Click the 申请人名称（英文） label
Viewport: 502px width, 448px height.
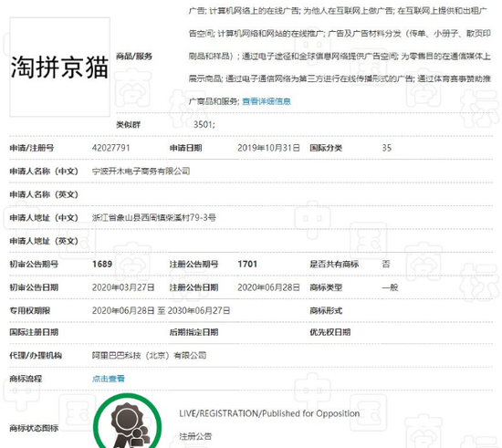tap(44, 194)
